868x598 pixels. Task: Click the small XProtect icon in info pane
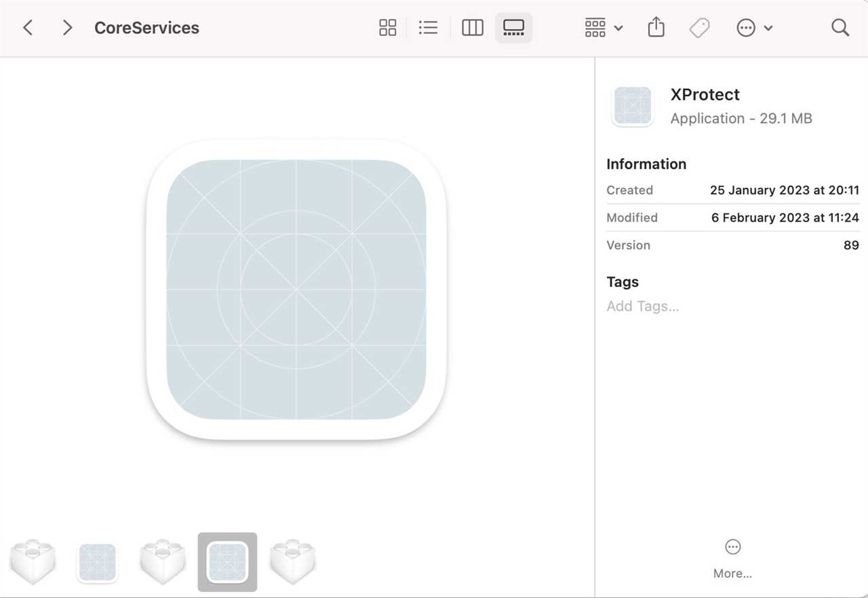tap(632, 106)
